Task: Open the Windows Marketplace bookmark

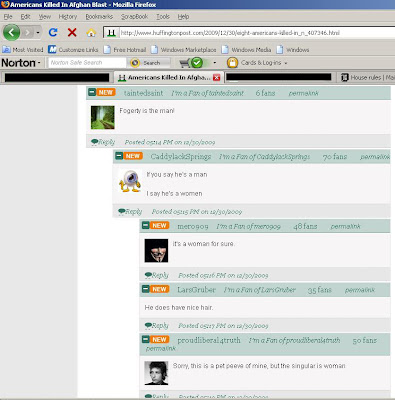Action: point(184,50)
